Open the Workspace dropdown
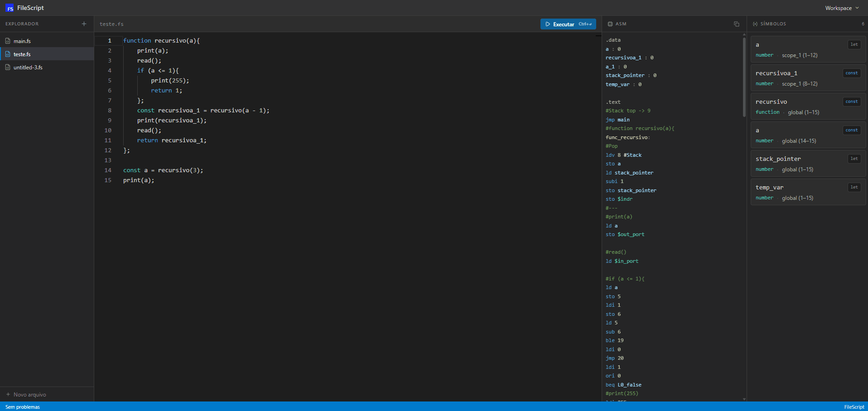The image size is (868, 411). pyautogui.click(x=842, y=8)
